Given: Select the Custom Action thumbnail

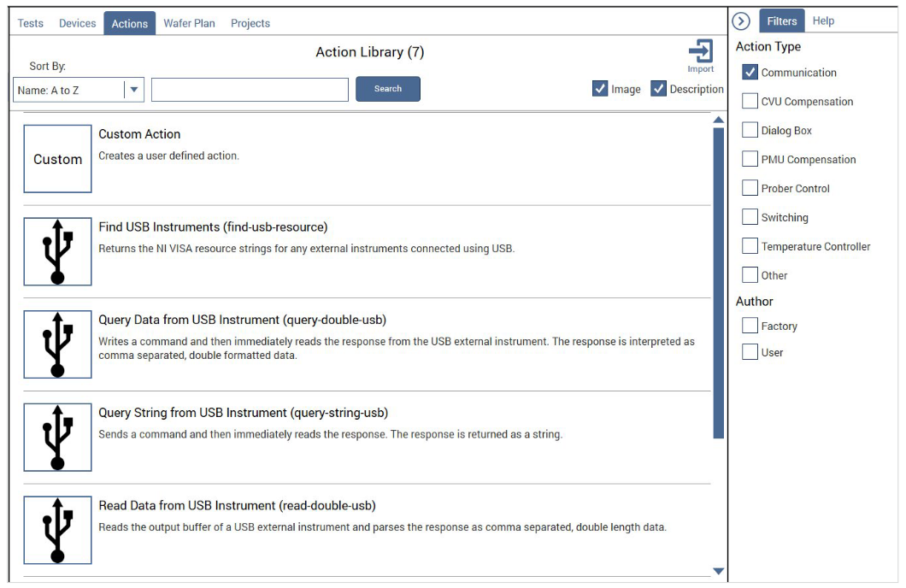Looking at the screenshot, I should pyautogui.click(x=57, y=159).
